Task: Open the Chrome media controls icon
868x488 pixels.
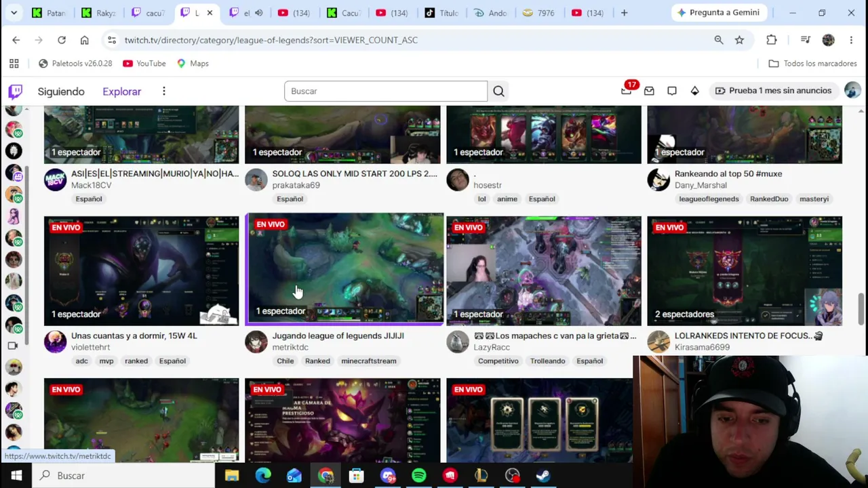Action: point(806,40)
